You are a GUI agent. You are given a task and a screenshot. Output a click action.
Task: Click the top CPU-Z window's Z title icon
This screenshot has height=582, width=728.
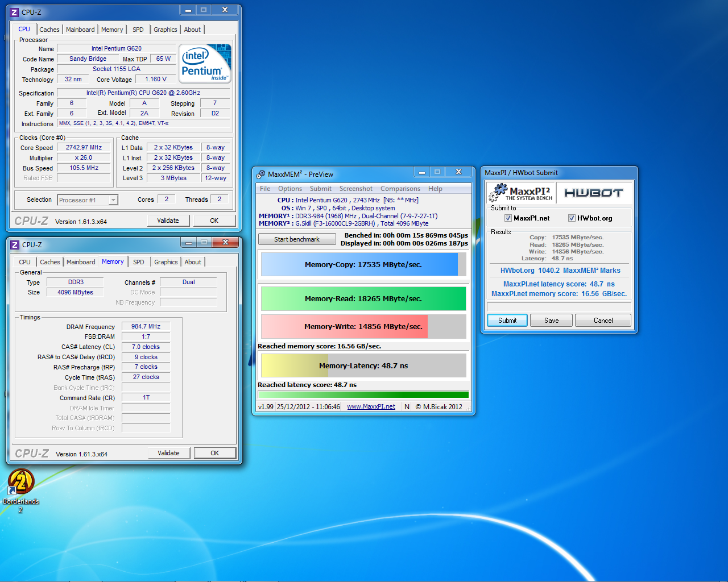[x=14, y=12]
